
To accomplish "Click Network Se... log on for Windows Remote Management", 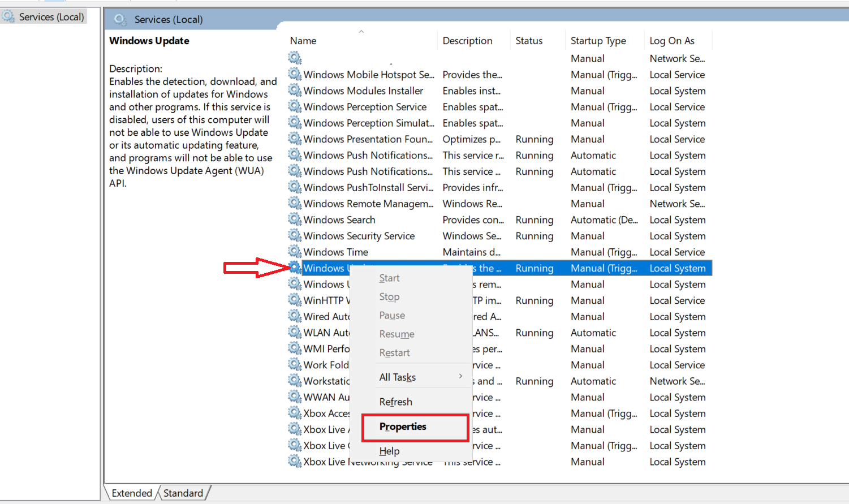I will (677, 204).
